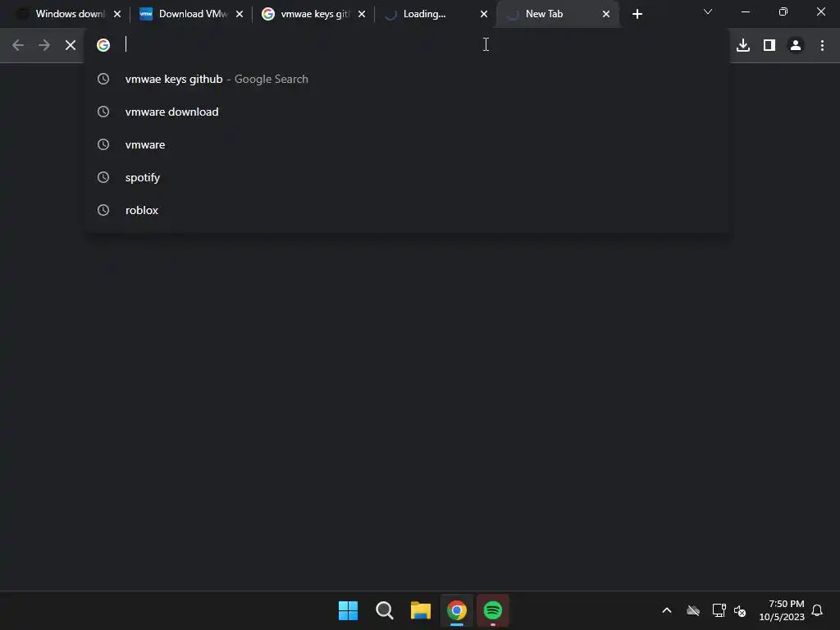Click the Chrome taskbar icon
The width and height of the screenshot is (840, 630).
[x=456, y=610]
